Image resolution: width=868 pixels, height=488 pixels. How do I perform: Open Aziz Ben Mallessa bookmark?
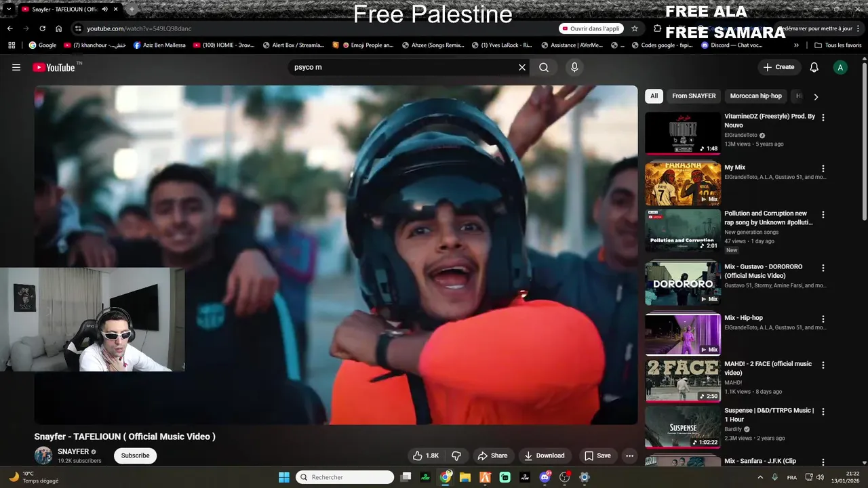(159, 45)
